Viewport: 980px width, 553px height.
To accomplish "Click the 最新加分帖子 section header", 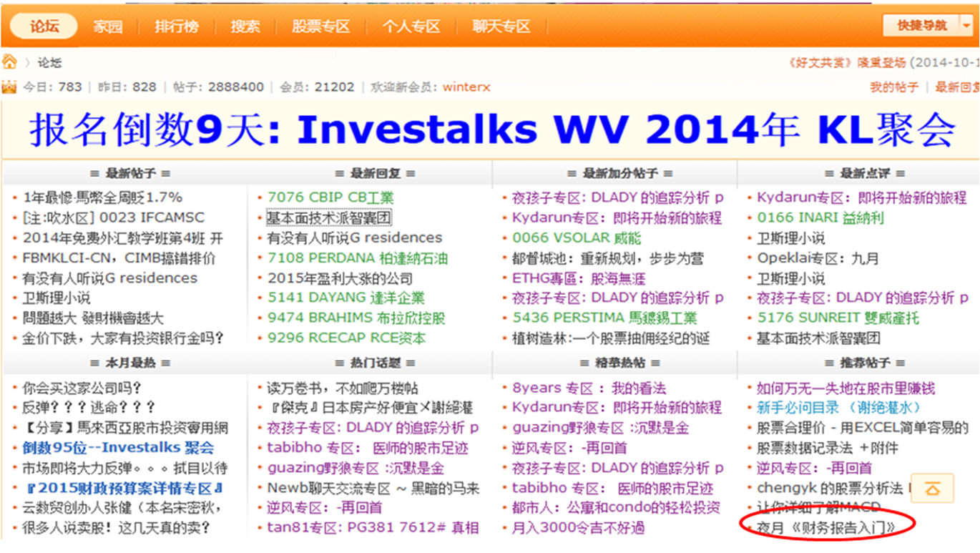I will tap(620, 173).
